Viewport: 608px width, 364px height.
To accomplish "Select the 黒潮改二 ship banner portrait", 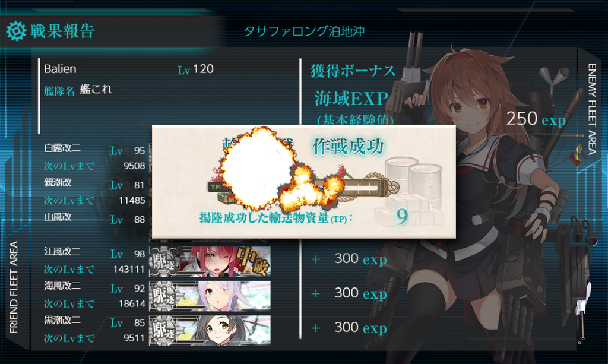I will (x=210, y=331).
